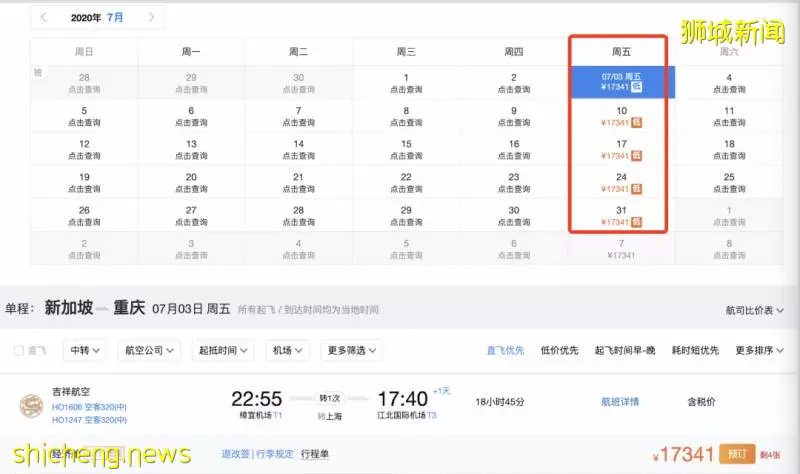Screen dimensions: 800x474
Task: Go to next month with right arrow
Action: pos(152,17)
